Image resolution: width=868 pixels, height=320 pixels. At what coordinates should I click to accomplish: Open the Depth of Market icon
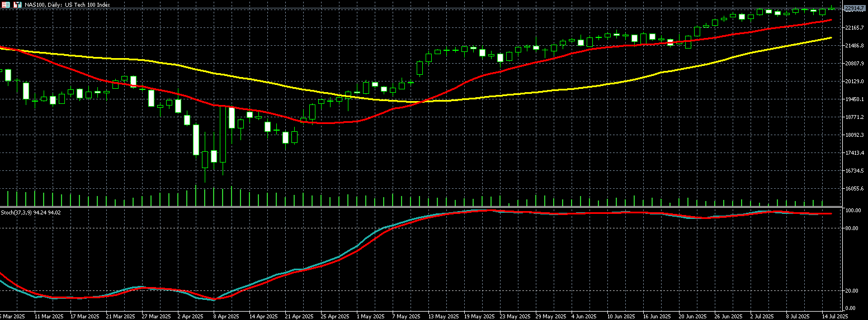coord(17,4)
